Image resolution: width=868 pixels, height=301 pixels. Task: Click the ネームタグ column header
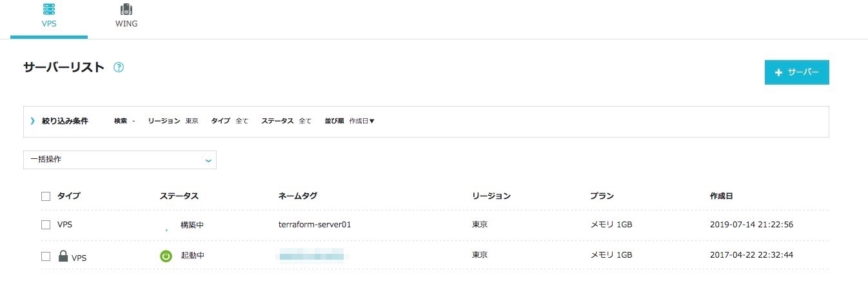[x=297, y=196]
